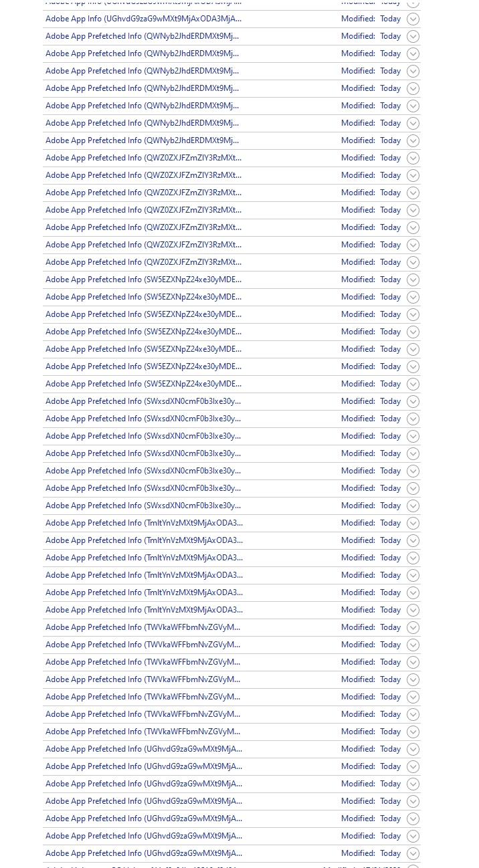Open last Adobe App Prefetched Info (UGhvdG9zaG9wMXt9MjA entry

pos(144,853)
